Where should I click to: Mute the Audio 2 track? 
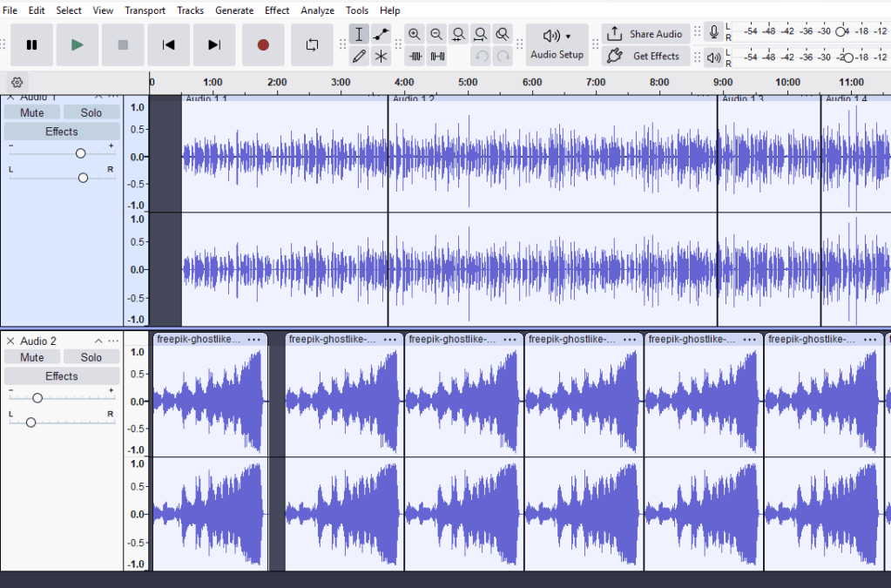pyautogui.click(x=32, y=357)
